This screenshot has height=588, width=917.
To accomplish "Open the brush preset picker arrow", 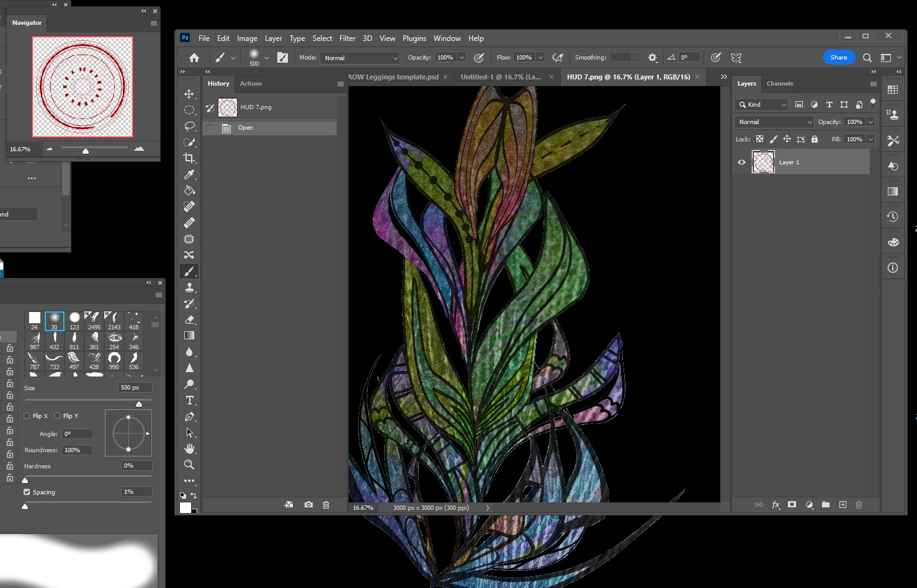I will coord(267,58).
